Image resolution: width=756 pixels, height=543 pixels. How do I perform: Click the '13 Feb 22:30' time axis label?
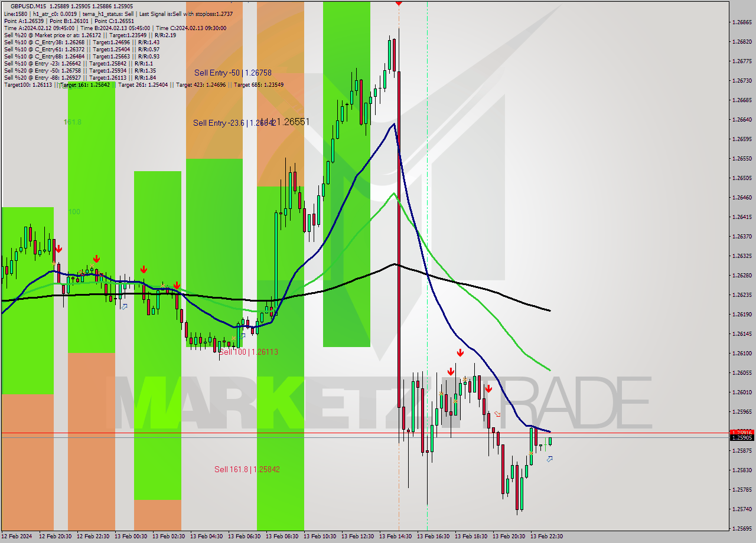547,537
